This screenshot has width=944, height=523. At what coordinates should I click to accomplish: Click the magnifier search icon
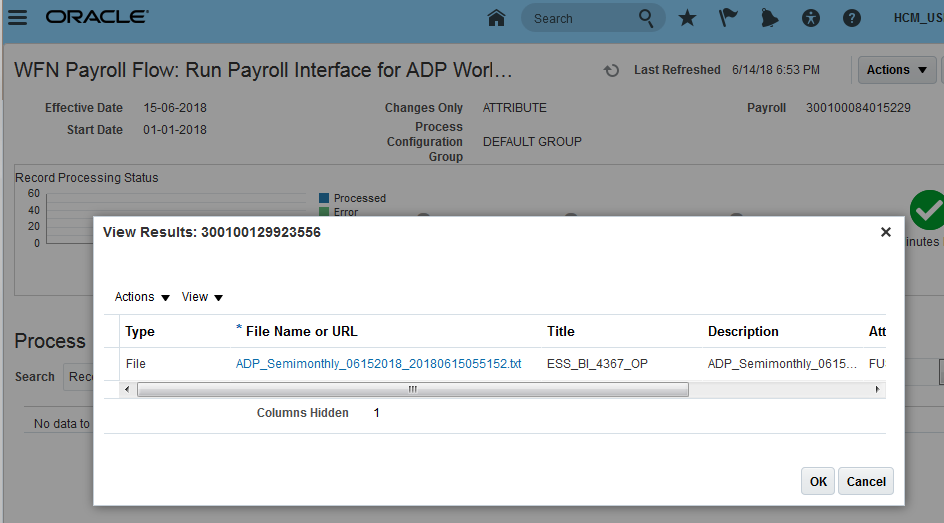tap(647, 18)
